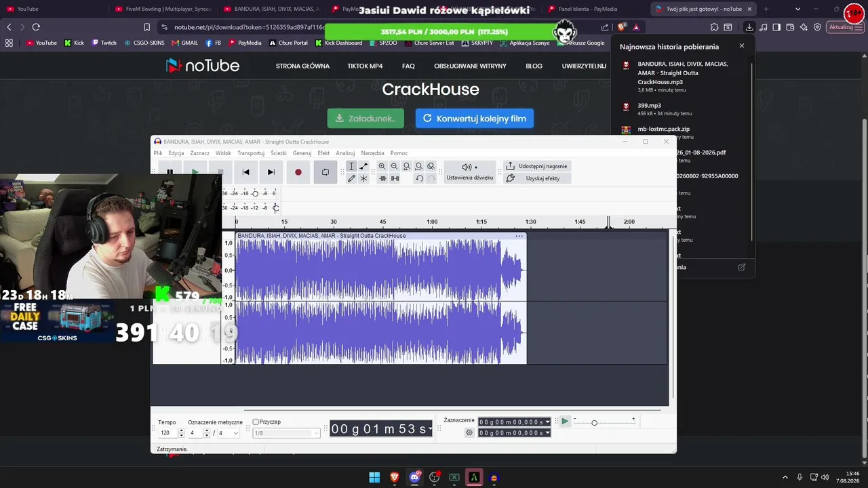Switch to the Panel klienta - PayMedia tab
868x488 pixels.
click(588, 9)
